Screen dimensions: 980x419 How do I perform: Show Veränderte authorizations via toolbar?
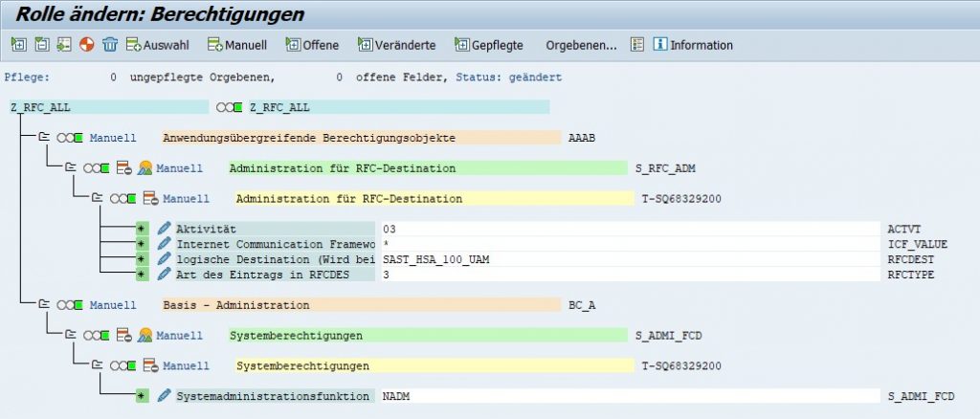(397, 45)
